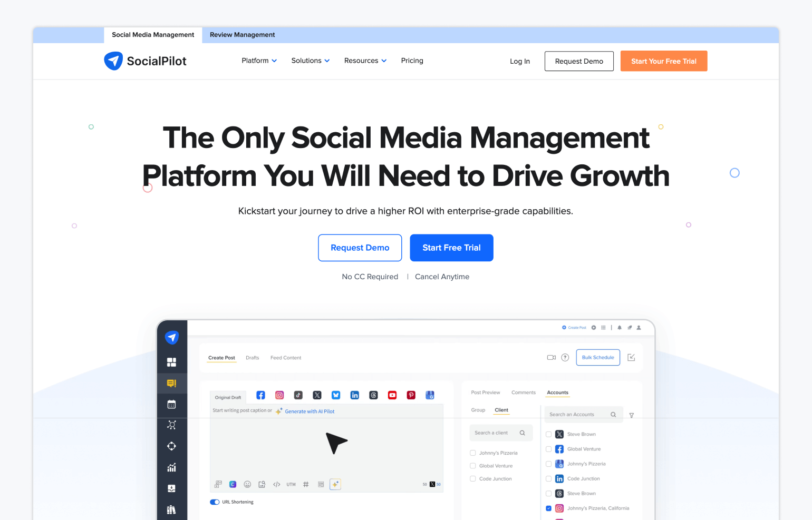
Task: Click the code snippet brackets icon
Action: (276, 484)
